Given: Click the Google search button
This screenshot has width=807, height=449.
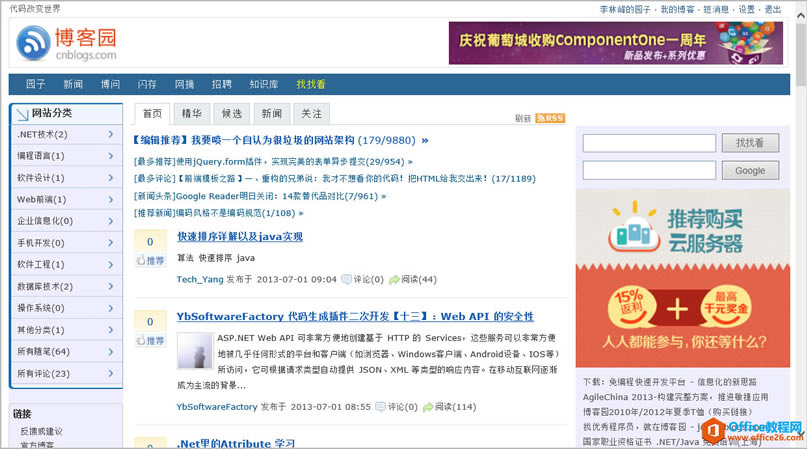Looking at the screenshot, I should click(750, 170).
